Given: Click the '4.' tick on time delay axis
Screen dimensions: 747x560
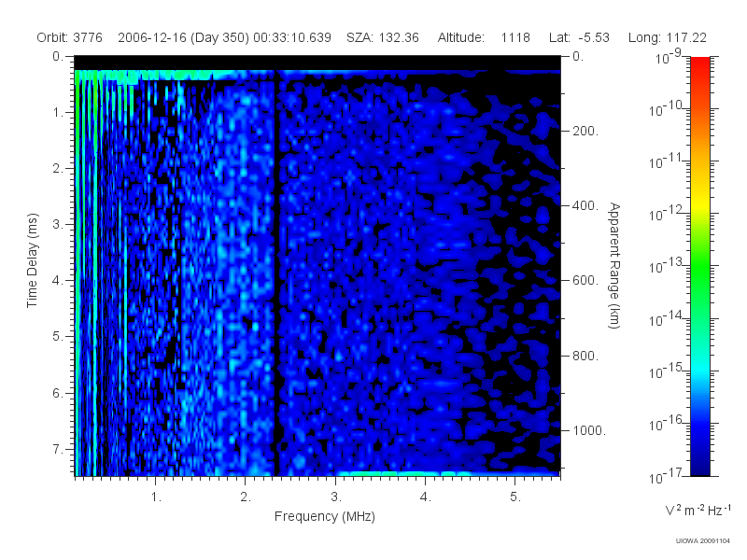Looking at the screenshot, I should pos(57,281).
